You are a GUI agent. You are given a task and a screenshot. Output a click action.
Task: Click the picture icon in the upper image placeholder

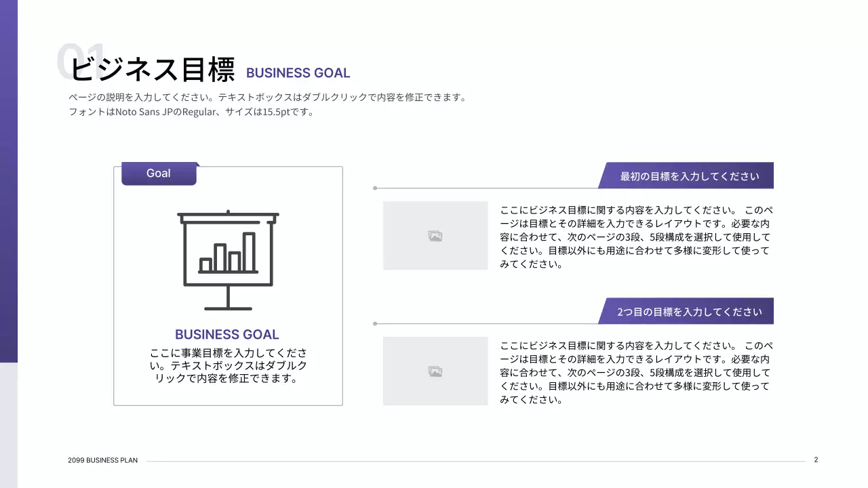point(435,236)
